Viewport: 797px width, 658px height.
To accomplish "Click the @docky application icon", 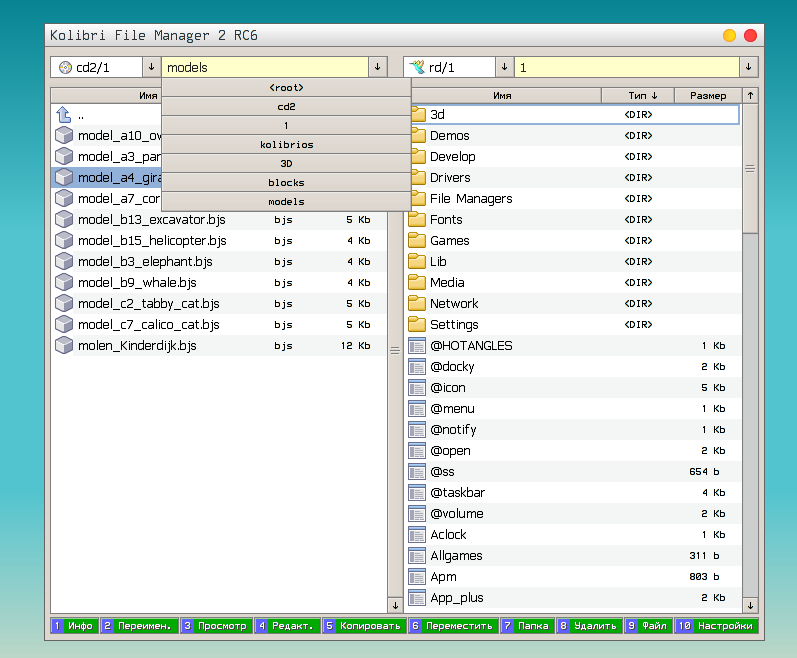I will click(x=417, y=366).
